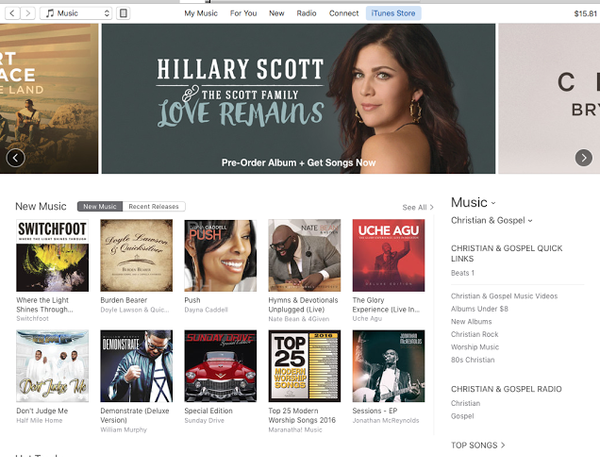Screen dimensions: 600x457
Task: Play the Christian radio station link
Action: click(x=465, y=403)
